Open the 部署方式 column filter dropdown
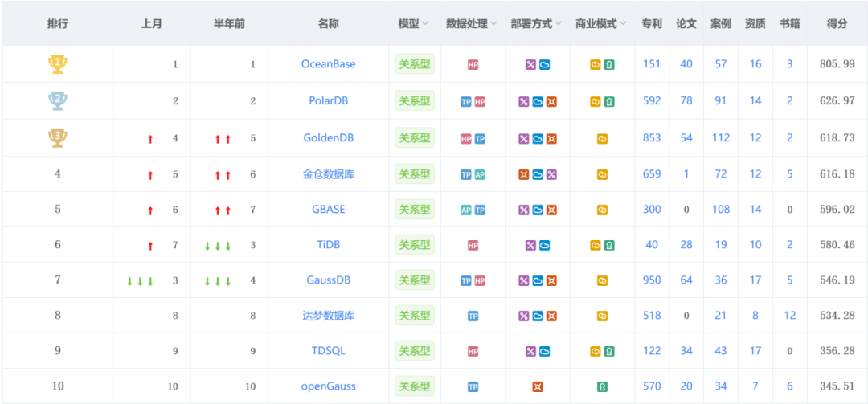868x404 pixels. [x=558, y=24]
